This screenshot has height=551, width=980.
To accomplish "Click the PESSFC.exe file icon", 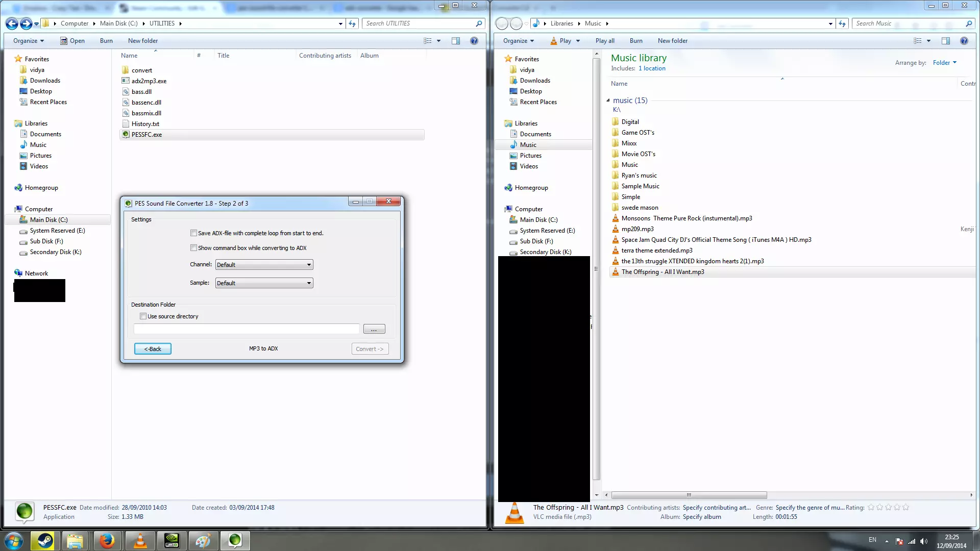I will (x=126, y=135).
